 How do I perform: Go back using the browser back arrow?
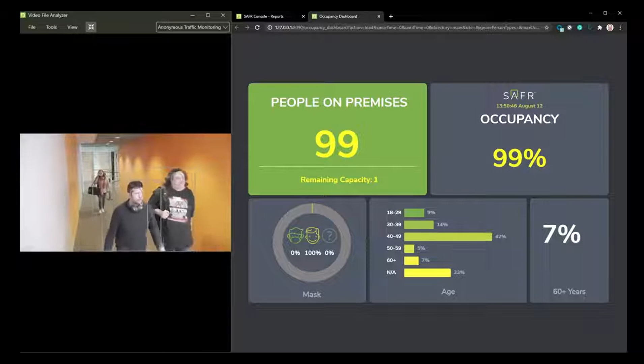pos(237,28)
